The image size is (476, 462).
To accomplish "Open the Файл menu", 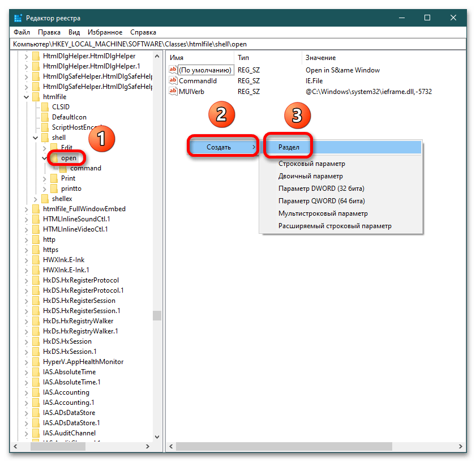I will click(22, 32).
